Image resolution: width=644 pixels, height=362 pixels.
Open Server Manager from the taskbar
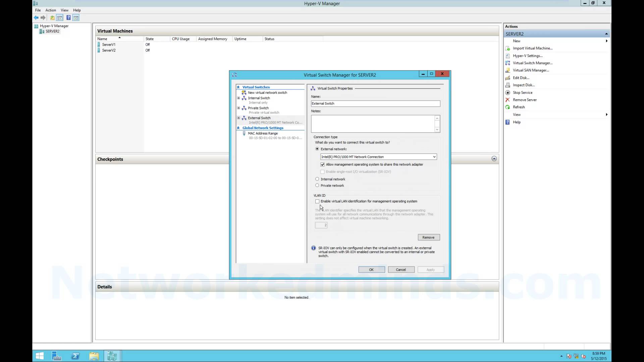pyautogui.click(x=57, y=356)
